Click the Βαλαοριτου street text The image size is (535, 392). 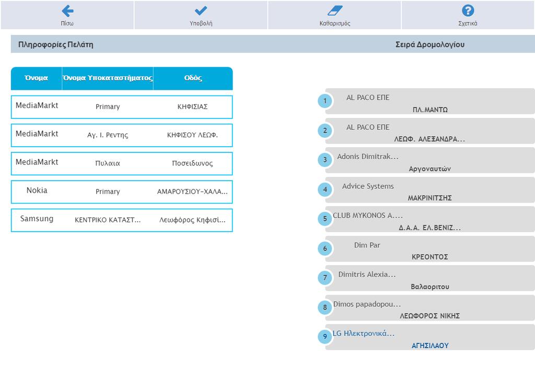(x=430, y=287)
